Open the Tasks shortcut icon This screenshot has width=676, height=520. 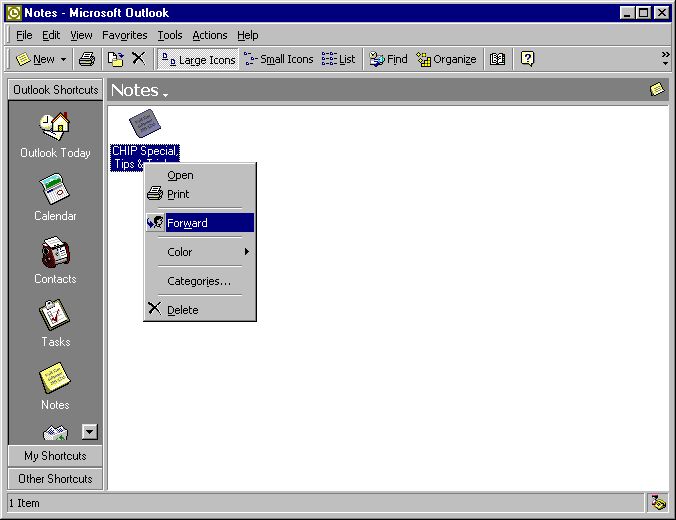(x=54, y=315)
